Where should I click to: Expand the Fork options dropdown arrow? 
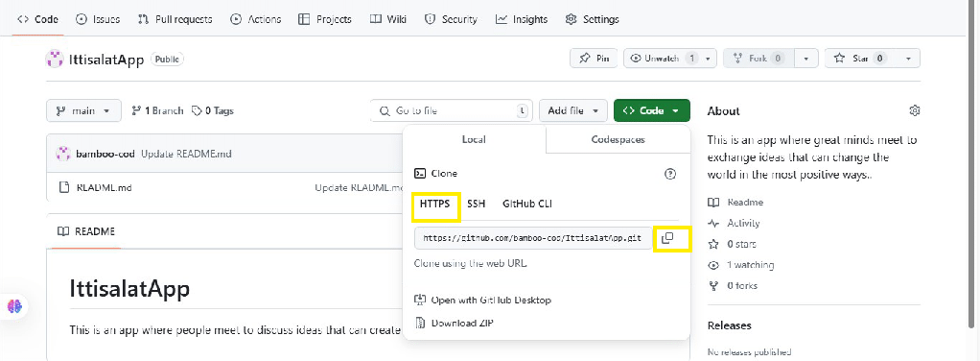(x=806, y=59)
